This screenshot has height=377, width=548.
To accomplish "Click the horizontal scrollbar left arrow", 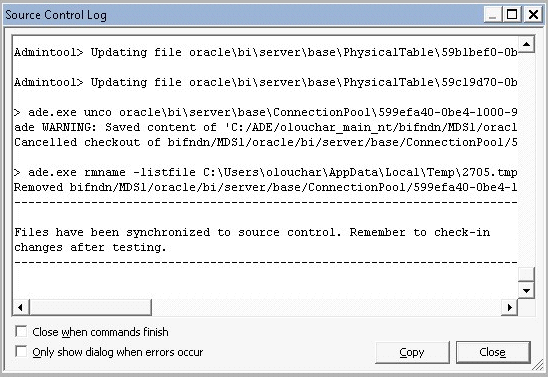I will (20, 307).
